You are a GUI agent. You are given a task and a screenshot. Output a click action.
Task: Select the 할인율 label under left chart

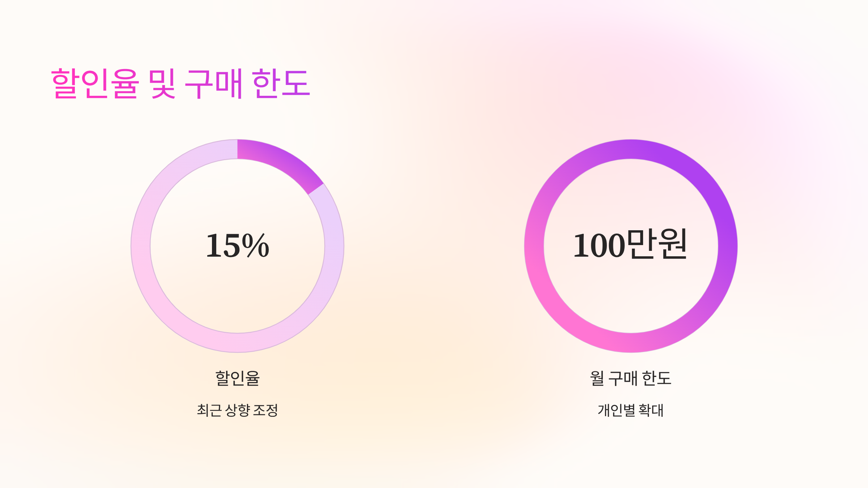click(238, 378)
